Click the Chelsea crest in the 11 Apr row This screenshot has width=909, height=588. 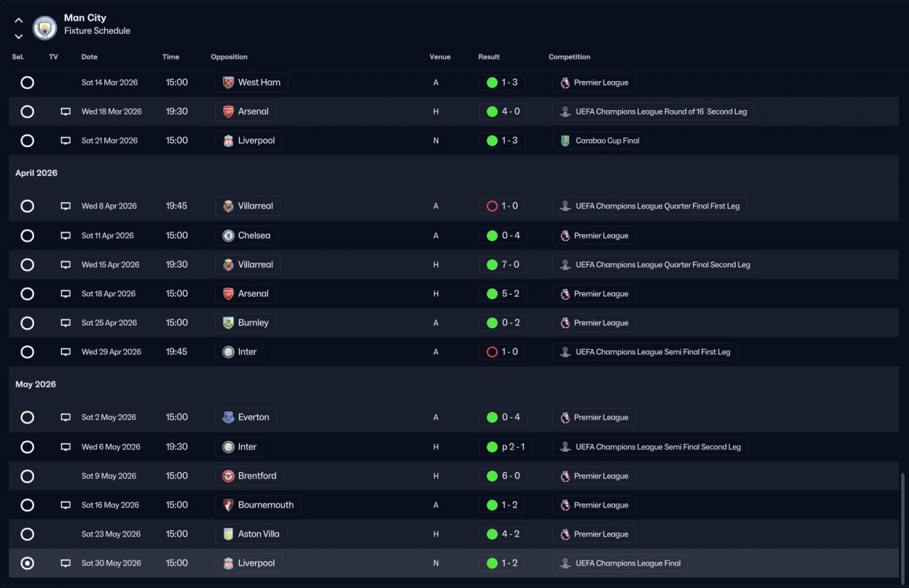point(228,236)
